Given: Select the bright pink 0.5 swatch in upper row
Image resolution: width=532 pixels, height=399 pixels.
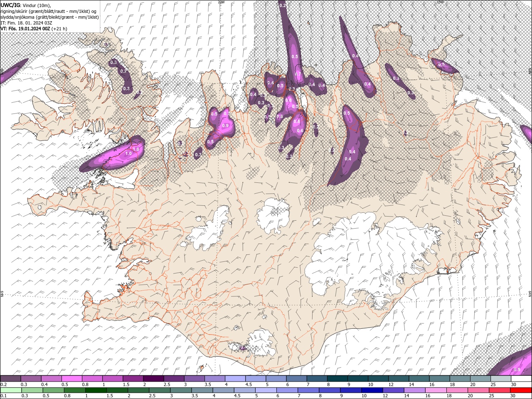Looking at the screenshot, I should tap(71, 379).
